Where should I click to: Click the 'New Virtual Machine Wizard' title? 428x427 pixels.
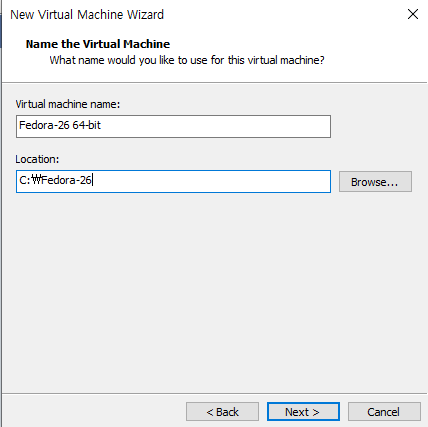coord(87,15)
